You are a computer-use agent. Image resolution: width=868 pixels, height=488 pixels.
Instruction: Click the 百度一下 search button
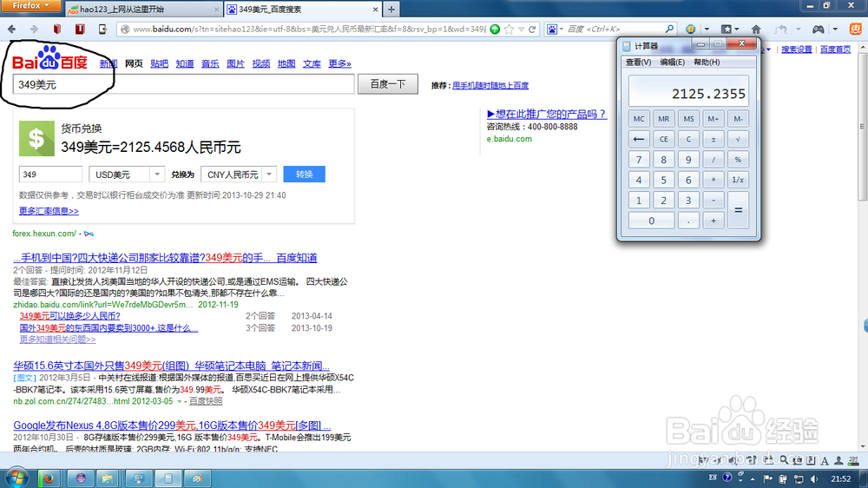387,84
